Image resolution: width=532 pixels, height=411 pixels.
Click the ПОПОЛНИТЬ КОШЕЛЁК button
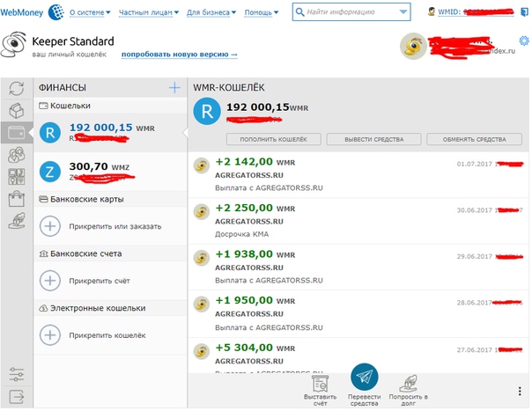(273, 139)
